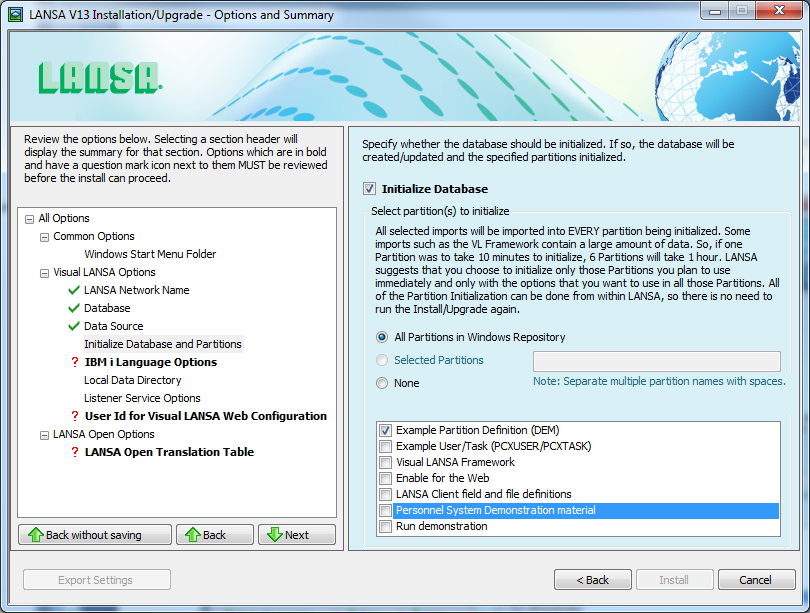Click the selected partitions name field
Screen dimensions: 810x613
point(657,361)
